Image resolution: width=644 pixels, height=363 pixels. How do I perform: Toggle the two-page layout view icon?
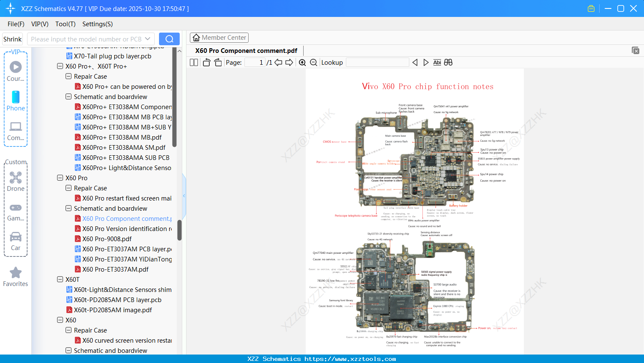[x=194, y=63]
